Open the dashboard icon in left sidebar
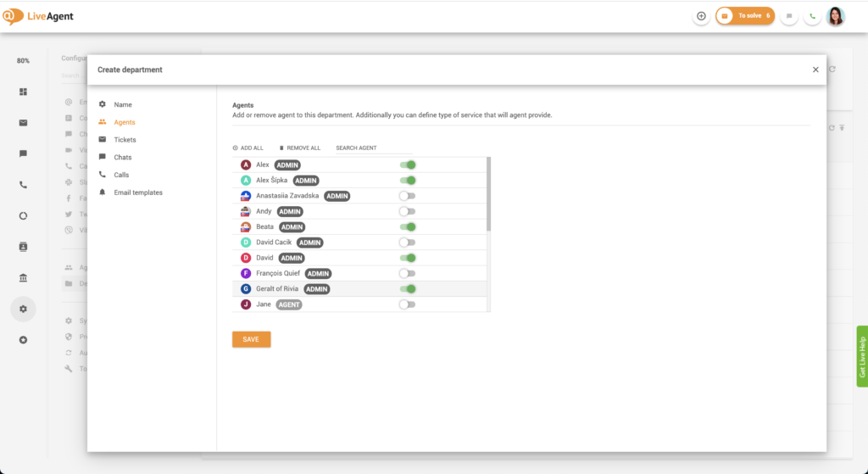This screenshot has height=474, width=868. coord(23,92)
